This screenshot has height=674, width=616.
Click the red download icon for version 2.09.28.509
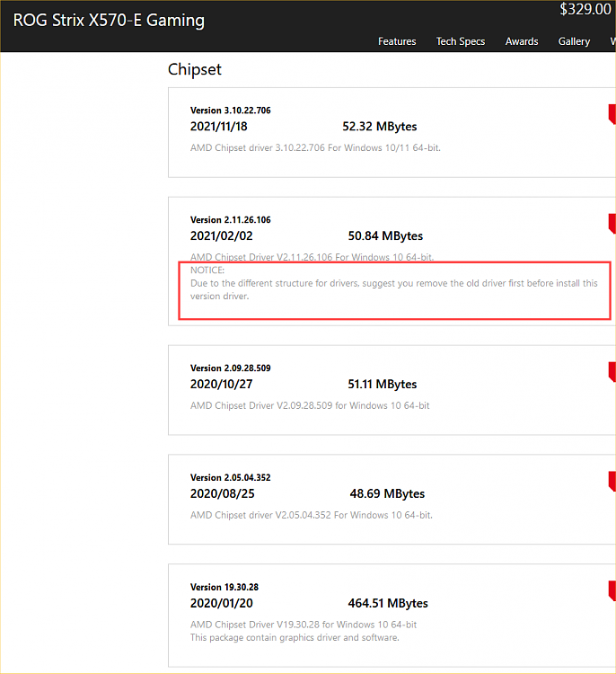pos(612,372)
